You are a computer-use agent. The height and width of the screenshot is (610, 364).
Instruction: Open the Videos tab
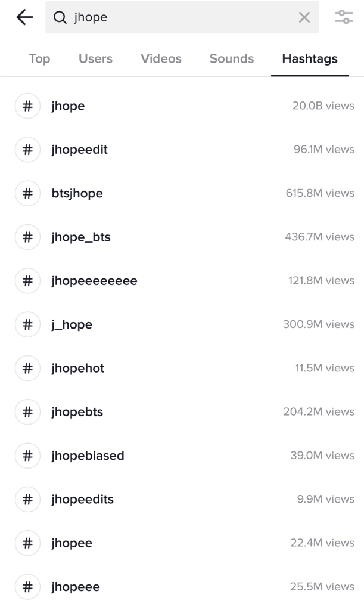pos(161,59)
